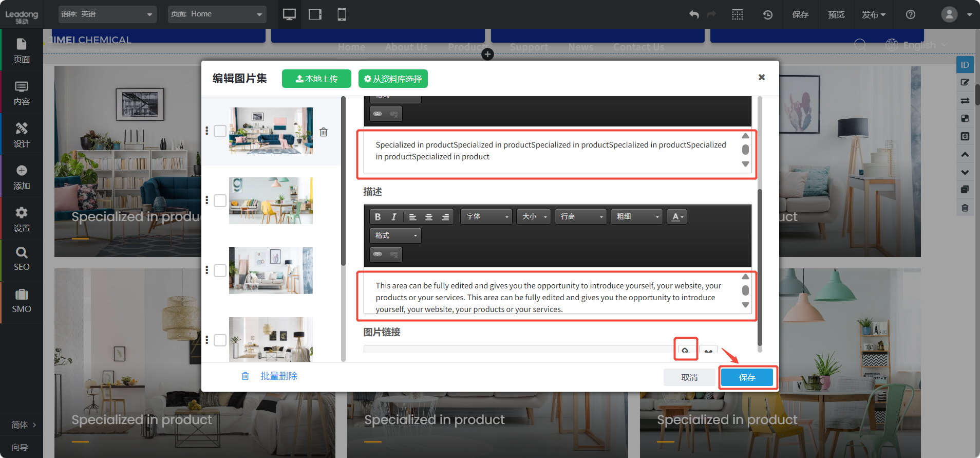Toggle bold in description editor
This screenshot has width=980, height=458.
pos(378,217)
